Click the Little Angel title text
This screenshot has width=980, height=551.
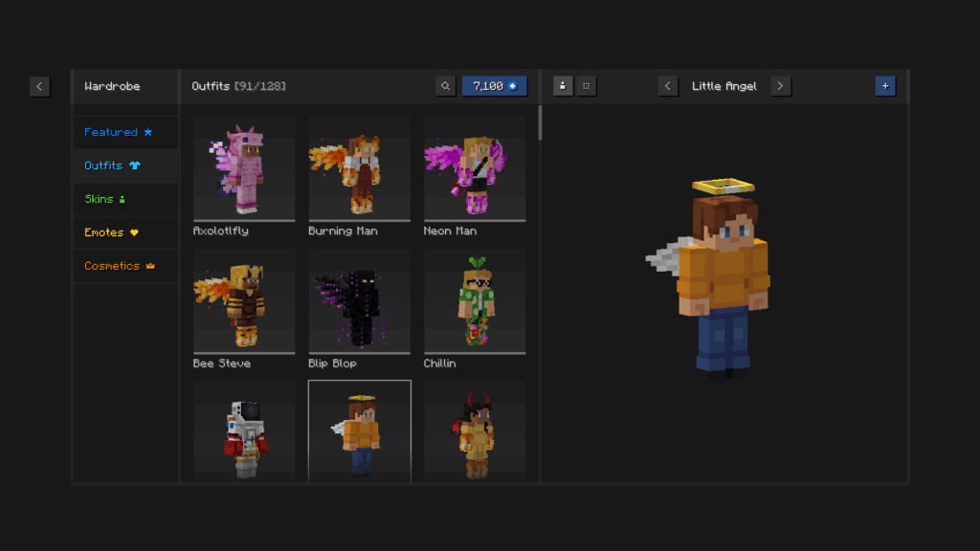[x=724, y=86]
